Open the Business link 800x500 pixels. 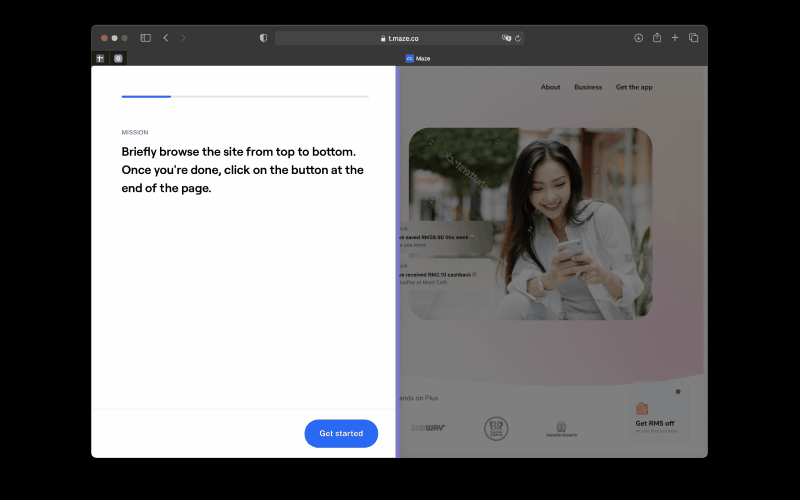[x=588, y=87]
